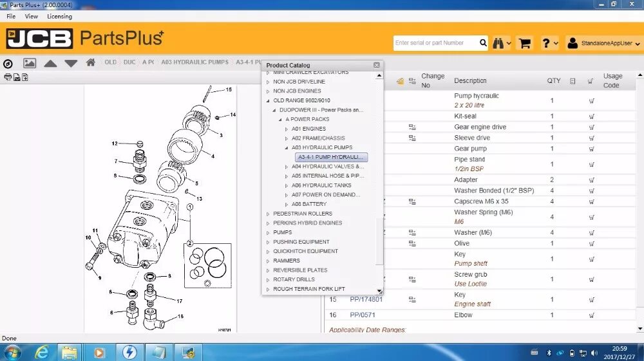Collapse DUOPOWER III Power Packs node
This screenshot has height=361, width=644.
(x=274, y=110)
